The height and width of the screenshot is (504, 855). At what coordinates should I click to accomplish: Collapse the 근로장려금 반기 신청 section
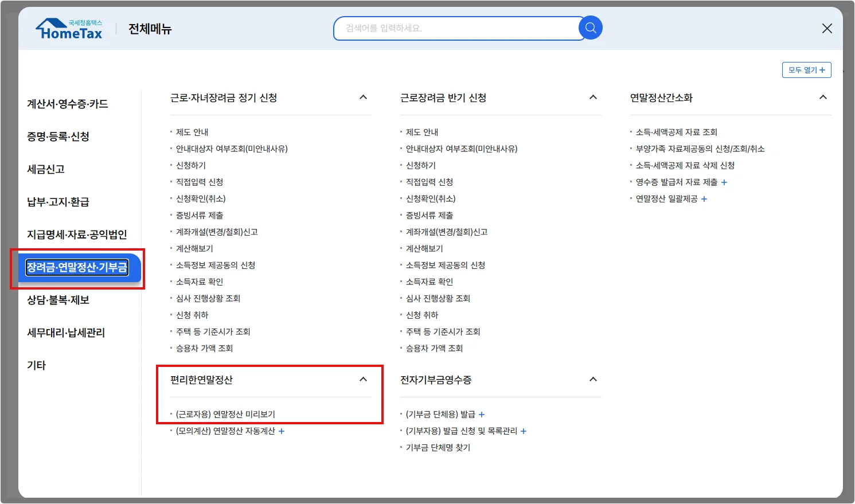click(x=593, y=97)
